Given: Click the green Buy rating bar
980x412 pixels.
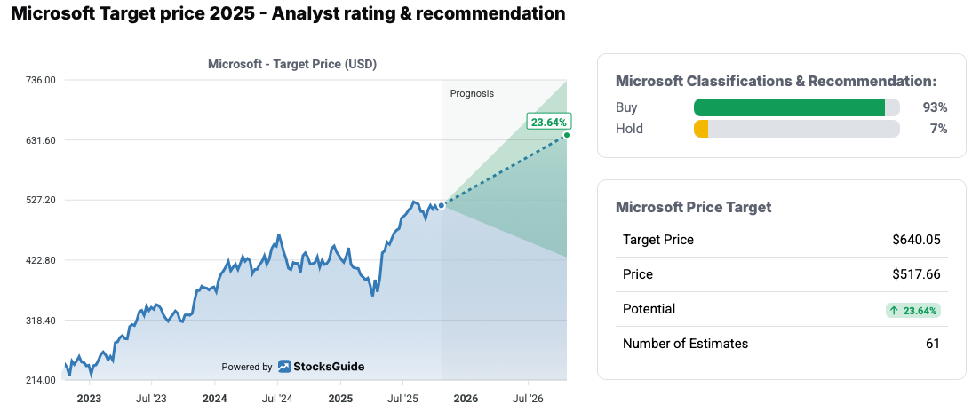Looking at the screenshot, I should (789, 107).
